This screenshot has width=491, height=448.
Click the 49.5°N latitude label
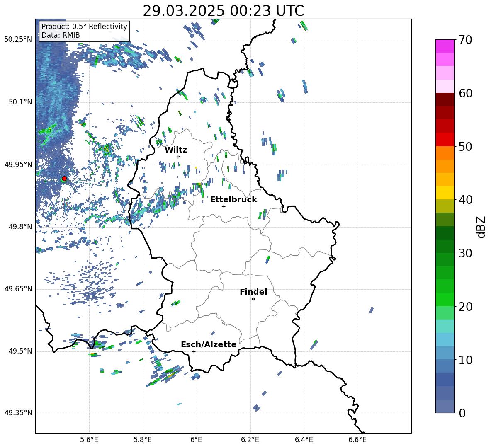pos(20,351)
